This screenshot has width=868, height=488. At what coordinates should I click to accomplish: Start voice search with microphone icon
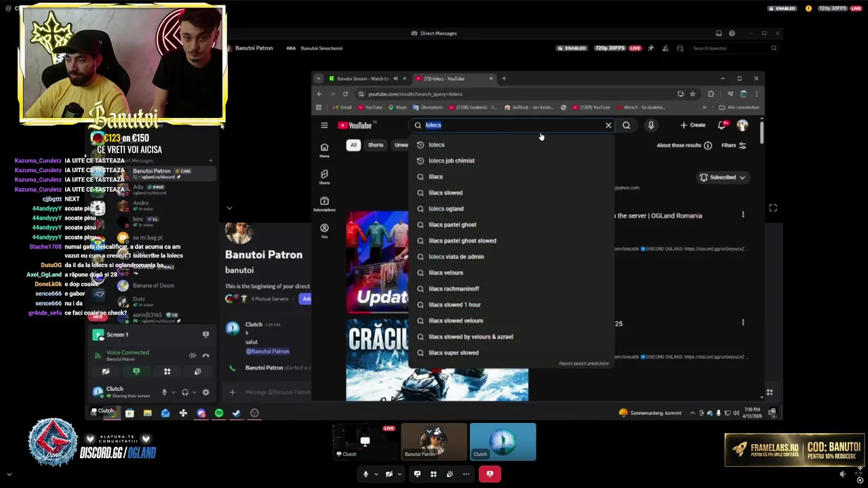coord(651,125)
